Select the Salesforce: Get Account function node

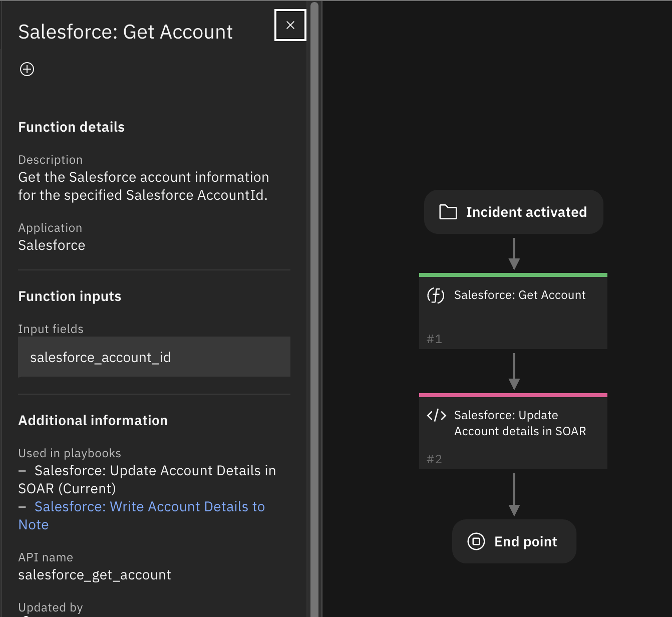513,311
